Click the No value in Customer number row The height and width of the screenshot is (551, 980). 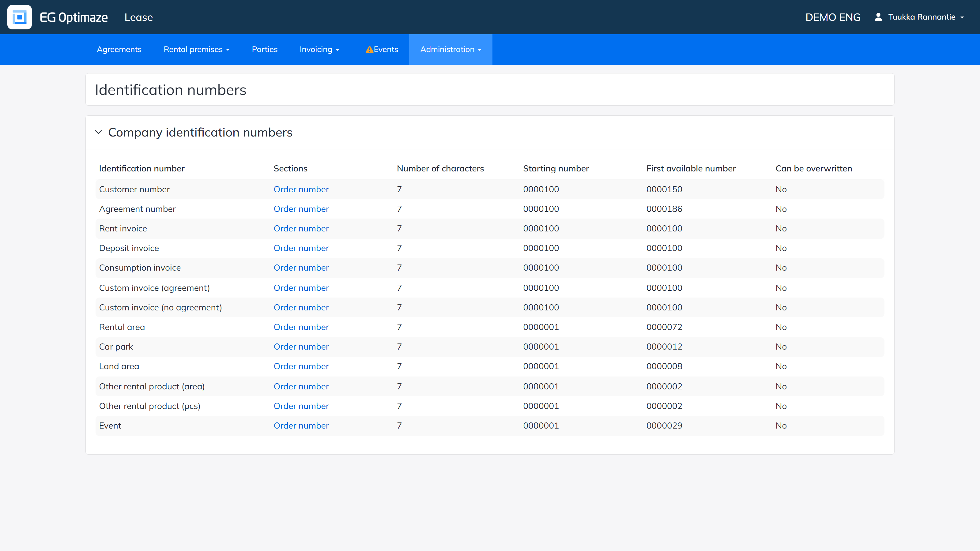[x=781, y=189]
